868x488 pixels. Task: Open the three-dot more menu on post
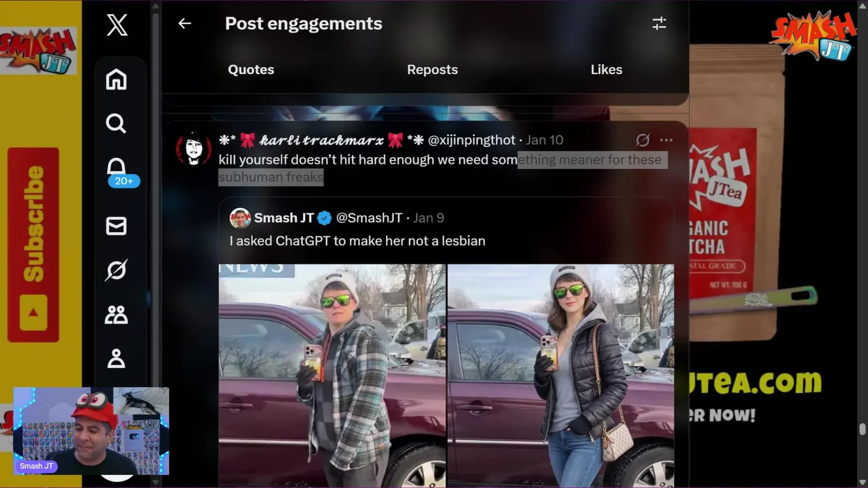(x=666, y=140)
